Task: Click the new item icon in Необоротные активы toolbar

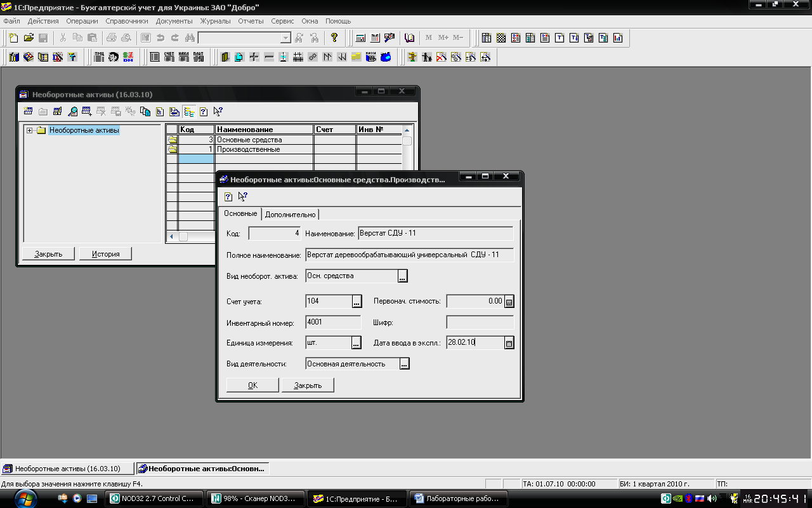Action: tap(29, 112)
